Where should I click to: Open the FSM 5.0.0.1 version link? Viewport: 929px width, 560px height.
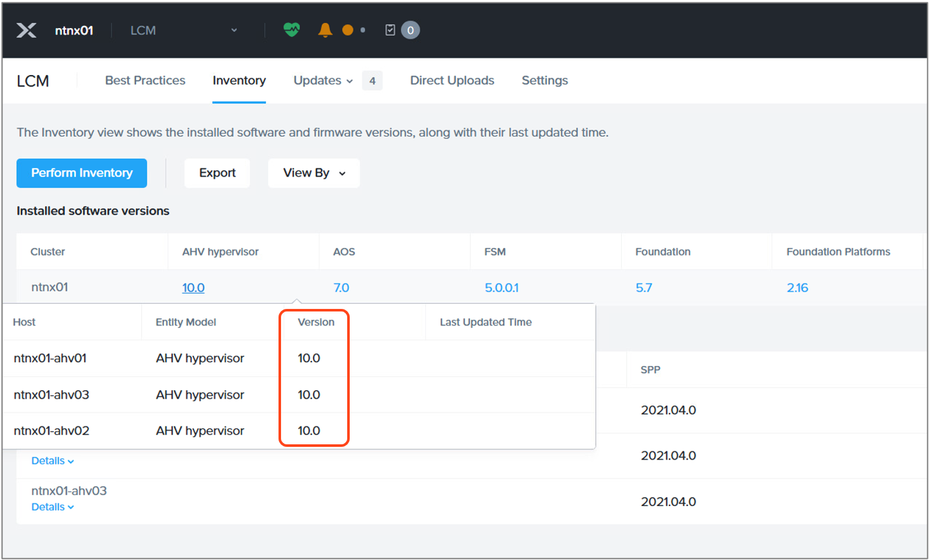pyautogui.click(x=501, y=288)
